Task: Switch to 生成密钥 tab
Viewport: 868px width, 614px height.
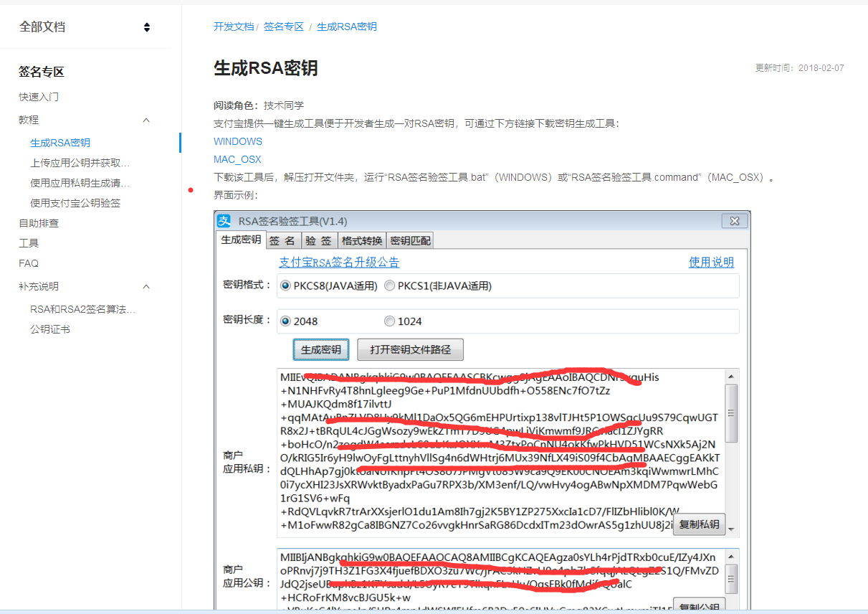Action: click(x=241, y=240)
